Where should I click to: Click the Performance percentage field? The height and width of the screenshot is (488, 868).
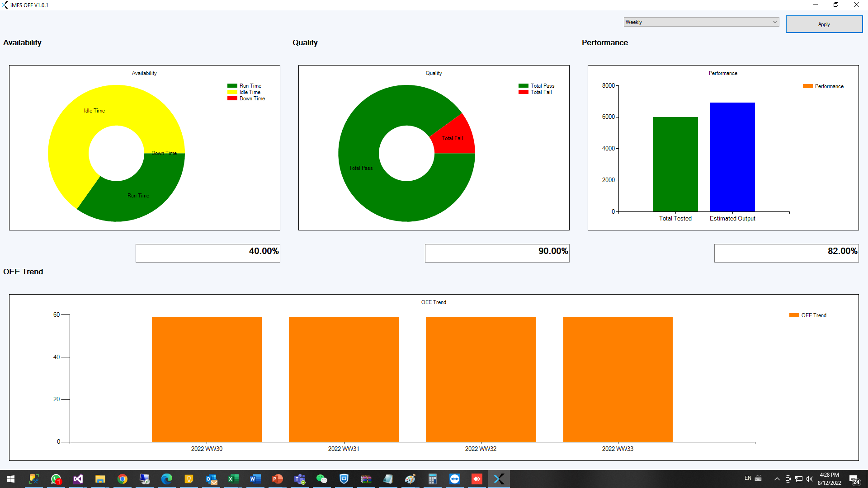(x=786, y=253)
